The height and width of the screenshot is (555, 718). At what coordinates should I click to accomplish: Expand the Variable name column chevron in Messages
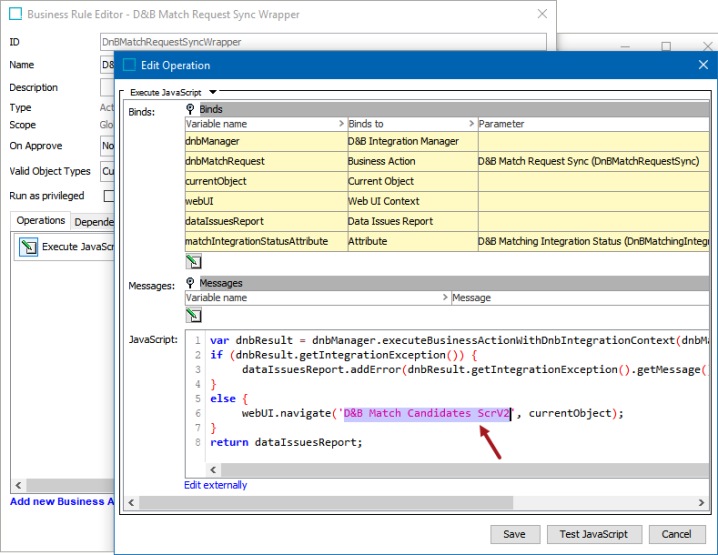pyautogui.click(x=445, y=298)
